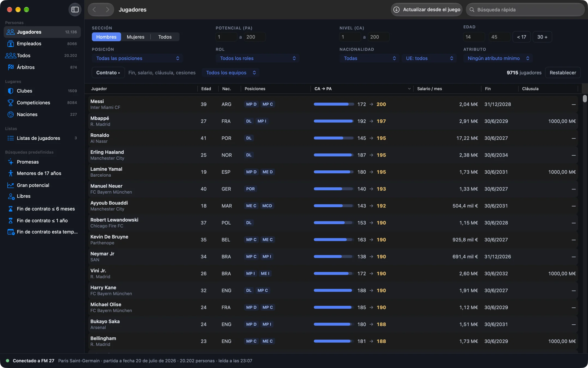Click the Naciones globe icon
588x368 pixels.
coord(11,114)
